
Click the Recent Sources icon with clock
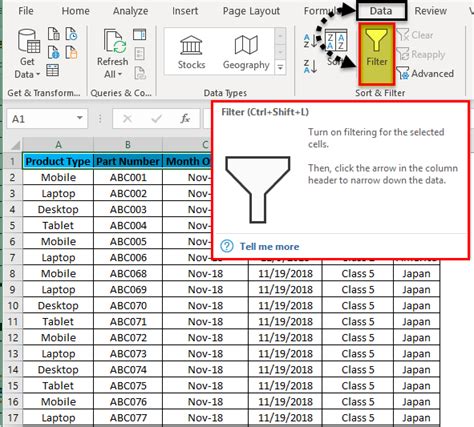(x=71, y=34)
